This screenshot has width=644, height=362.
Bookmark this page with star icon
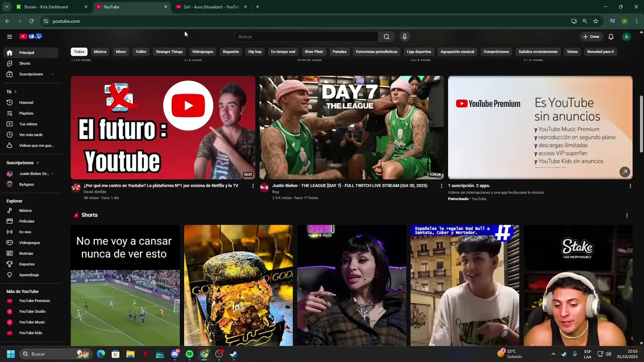click(596, 21)
